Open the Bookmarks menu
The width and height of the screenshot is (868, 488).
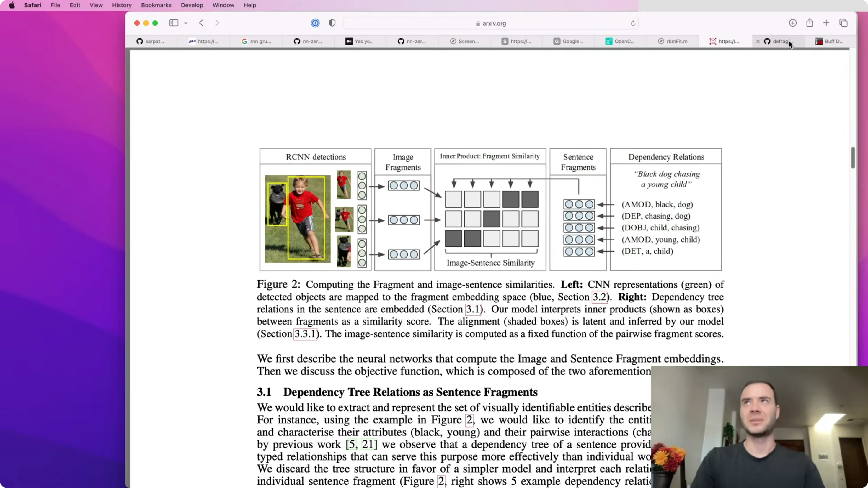(156, 5)
